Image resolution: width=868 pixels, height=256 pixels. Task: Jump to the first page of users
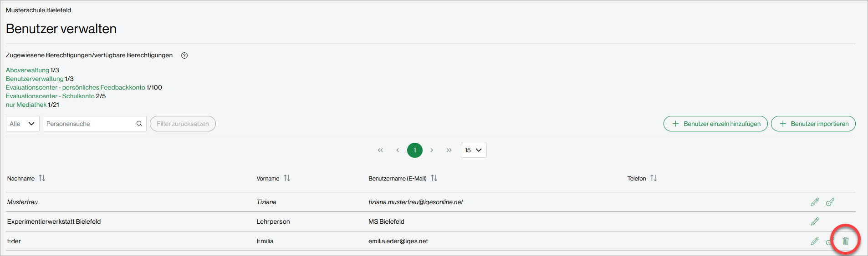[x=380, y=150]
